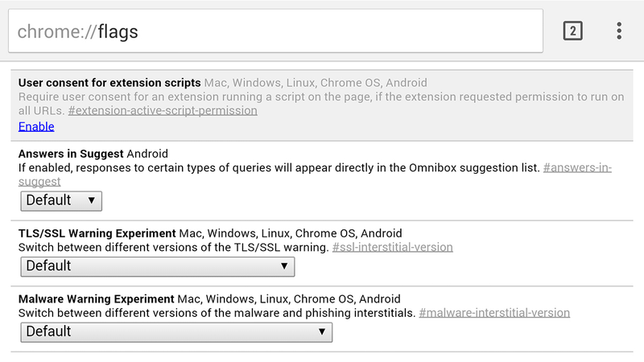Follow the #malware-interstitial-version anchor link
The height and width of the screenshot is (362, 644).
(x=494, y=313)
